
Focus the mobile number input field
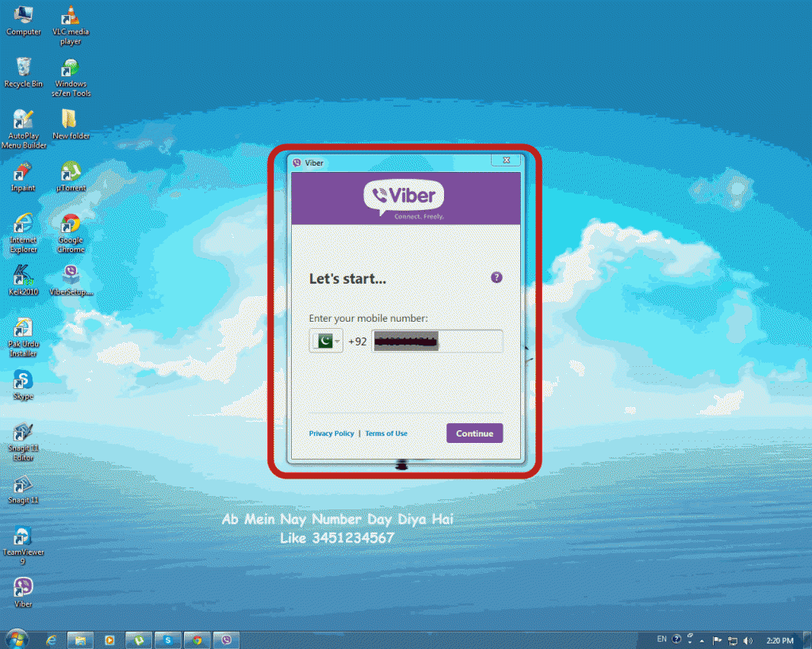(x=437, y=341)
